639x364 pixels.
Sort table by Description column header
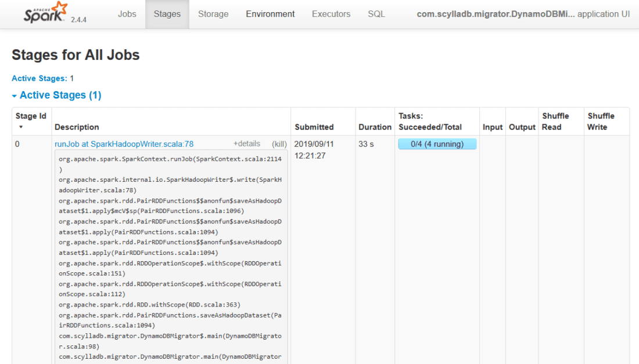[x=77, y=127]
